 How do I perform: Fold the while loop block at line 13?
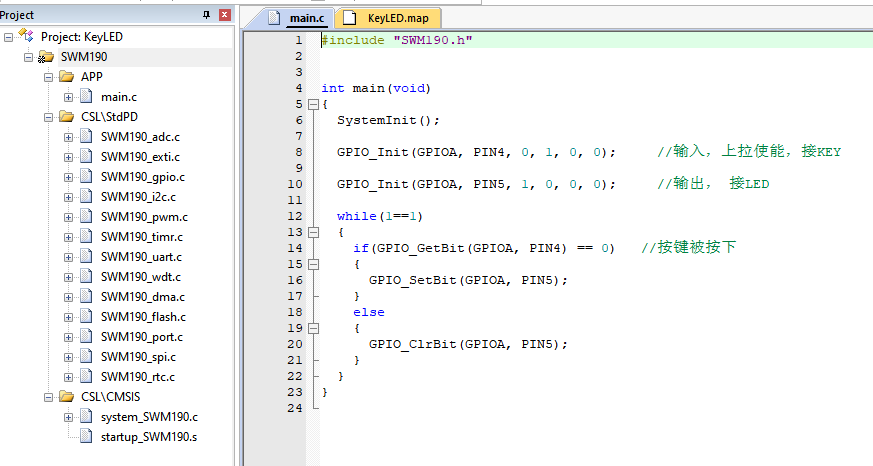(313, 232)
